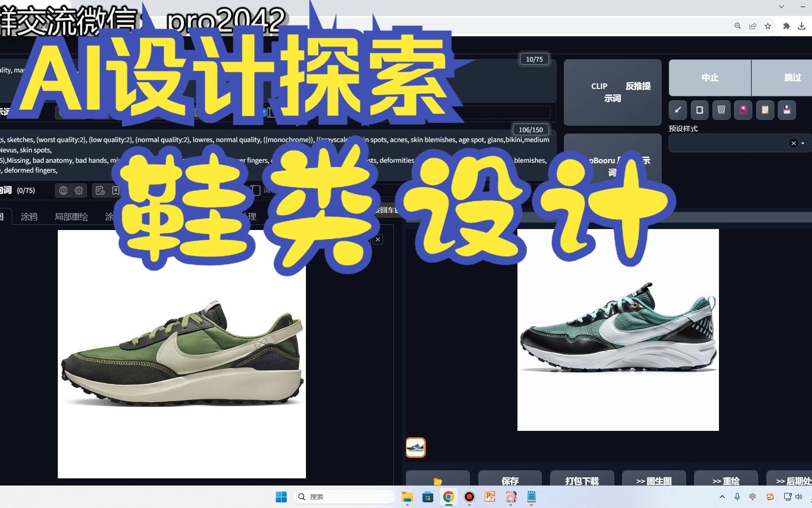Click the white square icon under 中止

699,110
